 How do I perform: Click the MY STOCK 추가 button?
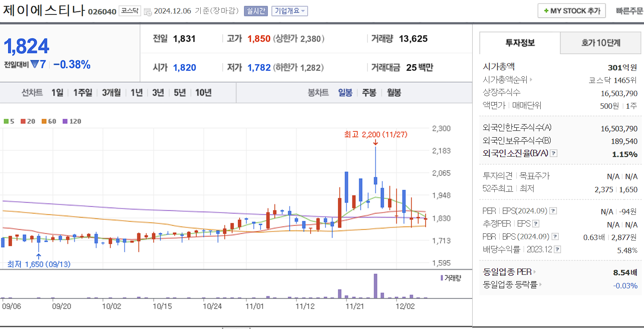tap(571, 11)
